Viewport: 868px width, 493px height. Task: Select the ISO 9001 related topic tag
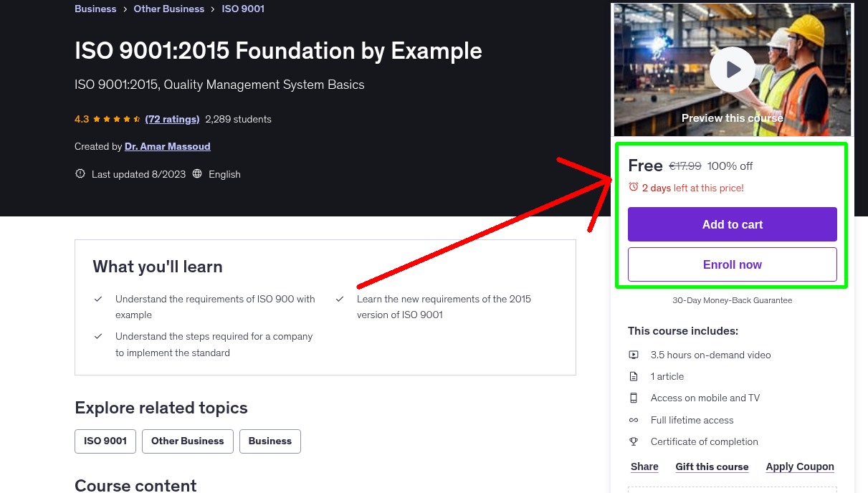[105, 441]
